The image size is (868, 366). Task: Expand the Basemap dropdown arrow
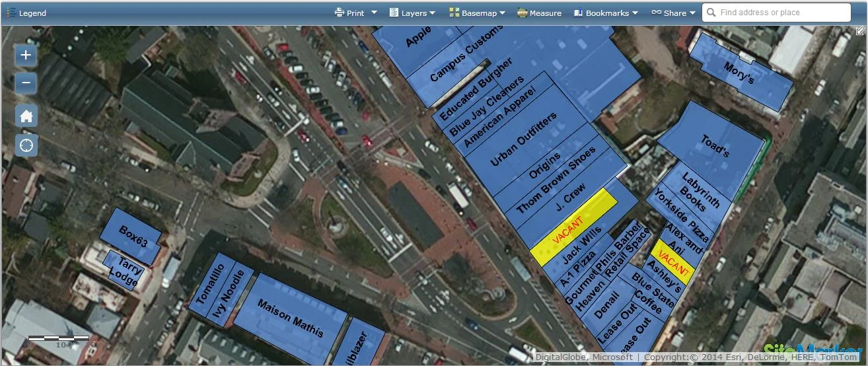[502, 13]
